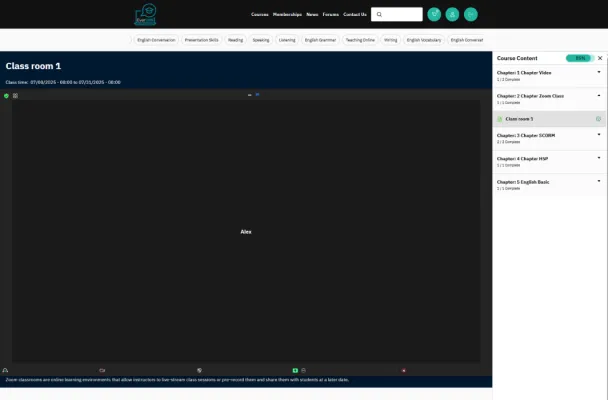This screenshot has height=400, width=608.
Task: Collapse Chapter 2 Zoom Class section
Action: tap(598, 96)
